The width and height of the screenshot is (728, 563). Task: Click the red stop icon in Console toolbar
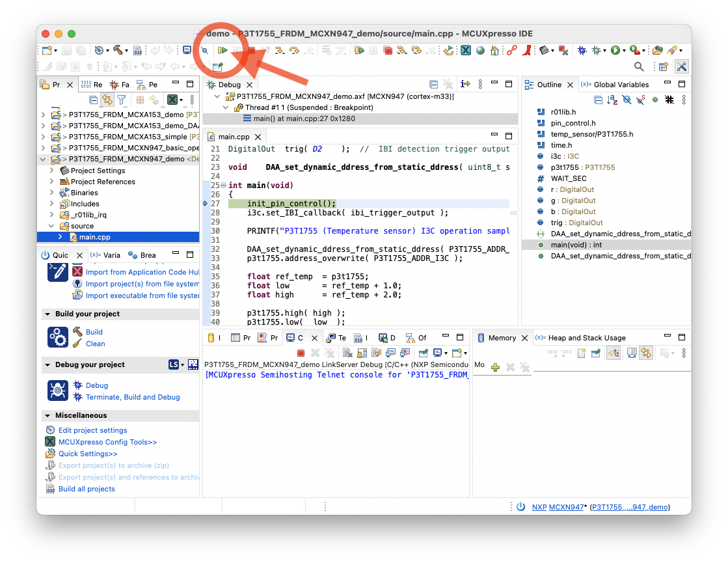[x=301, y=353]
